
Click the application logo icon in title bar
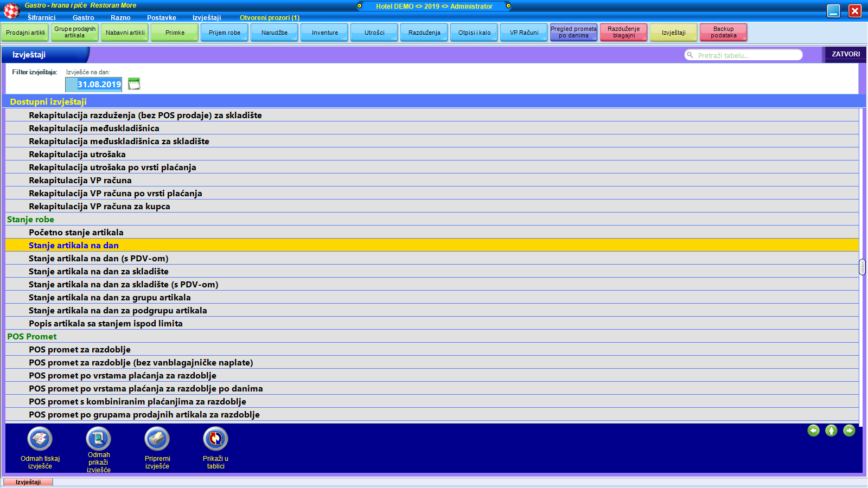pos(11,10)
